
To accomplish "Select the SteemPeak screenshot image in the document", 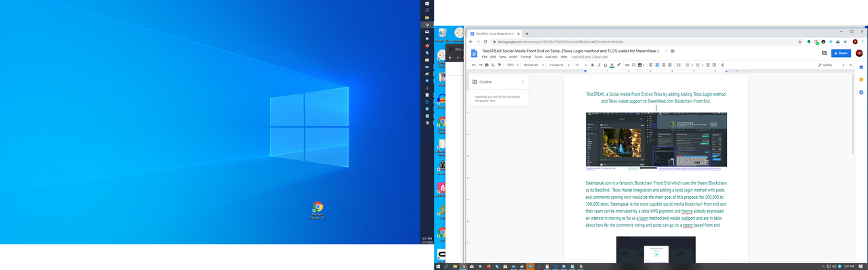I will click(656, 139).
